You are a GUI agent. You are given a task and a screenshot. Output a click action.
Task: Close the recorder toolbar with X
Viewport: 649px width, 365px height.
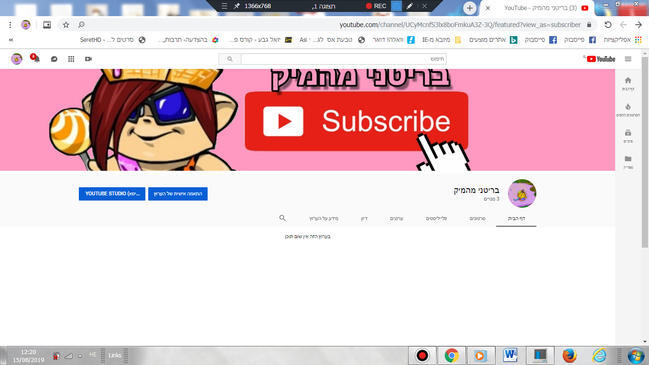pos(424,6)
